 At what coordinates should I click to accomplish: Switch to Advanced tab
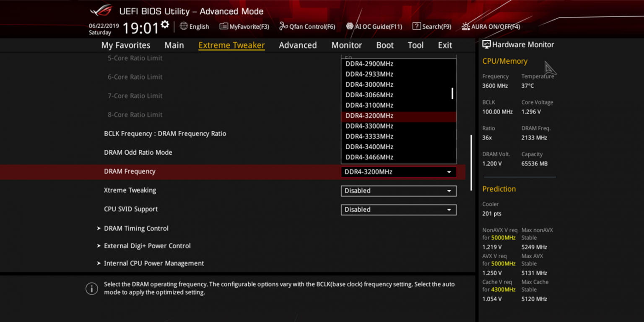[x=298, y=45]
